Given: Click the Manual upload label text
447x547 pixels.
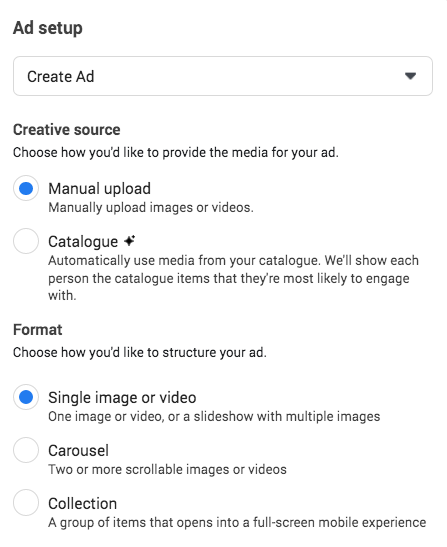Looking at the screenshot, I should [x=99, y=189].
